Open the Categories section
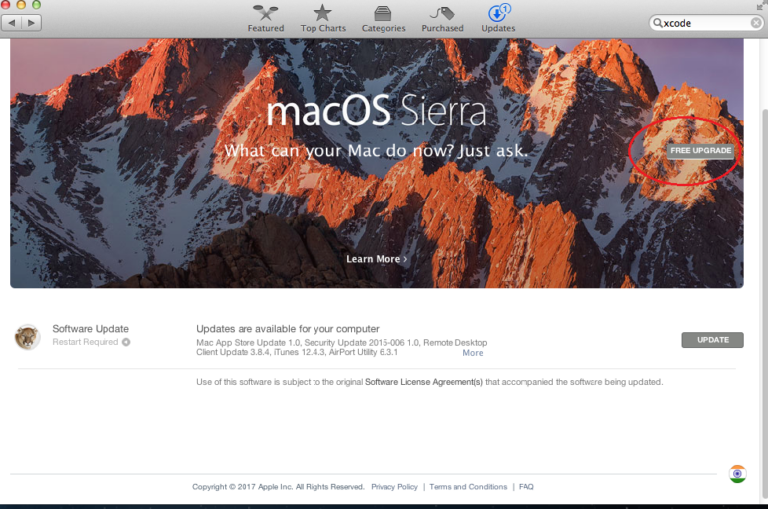The width and height of the screenshot is (768, 509). 383,18
